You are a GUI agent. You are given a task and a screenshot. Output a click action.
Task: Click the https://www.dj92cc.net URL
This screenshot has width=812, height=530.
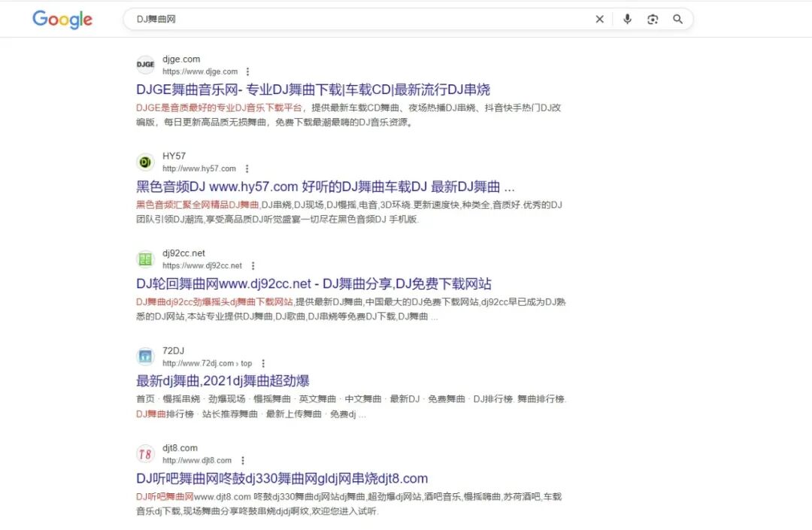(202, 265)
